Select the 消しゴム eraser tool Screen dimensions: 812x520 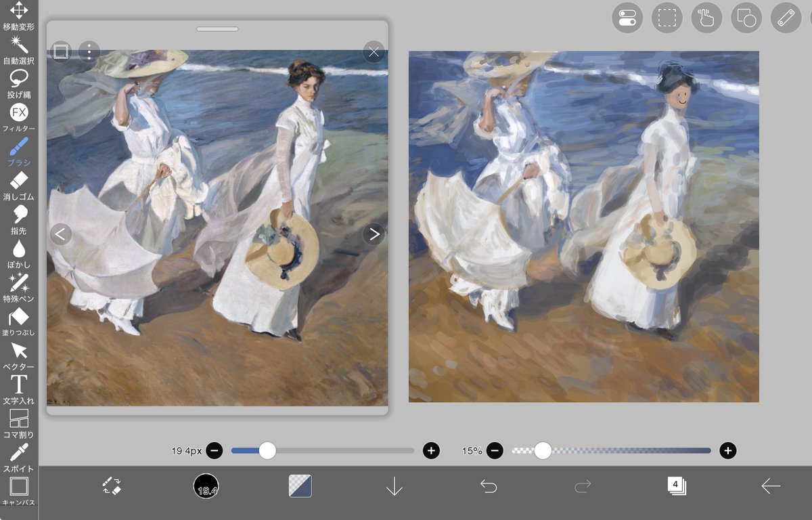click(x=18, y=186)
